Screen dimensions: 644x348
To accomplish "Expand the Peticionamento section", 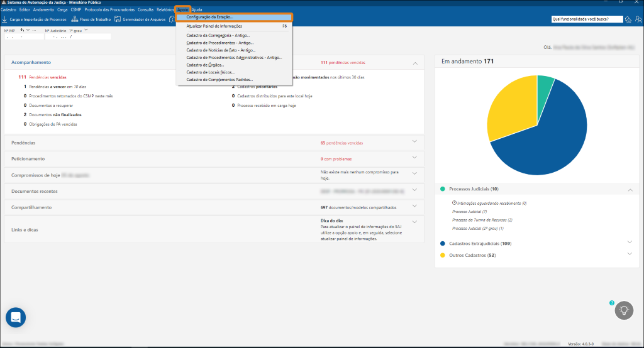I will 414,158.
